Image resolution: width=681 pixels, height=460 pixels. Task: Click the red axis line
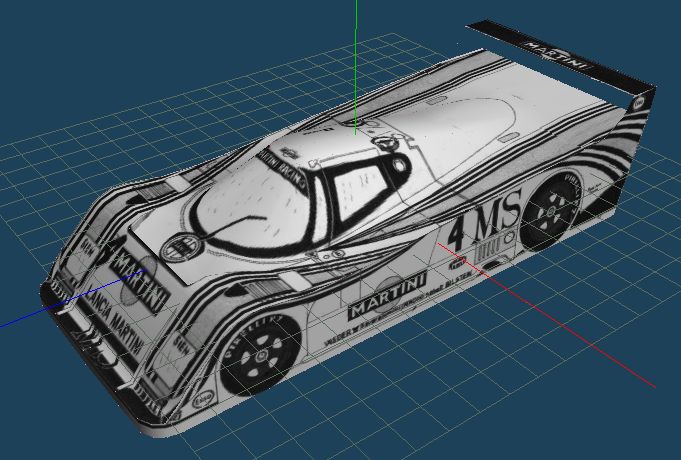pos(546,315)
